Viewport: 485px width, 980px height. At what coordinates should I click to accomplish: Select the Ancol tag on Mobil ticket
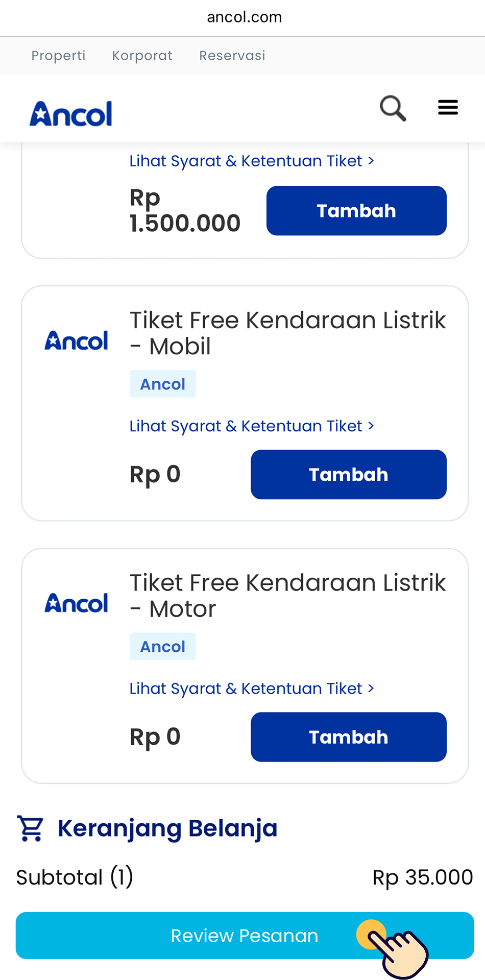163,384
